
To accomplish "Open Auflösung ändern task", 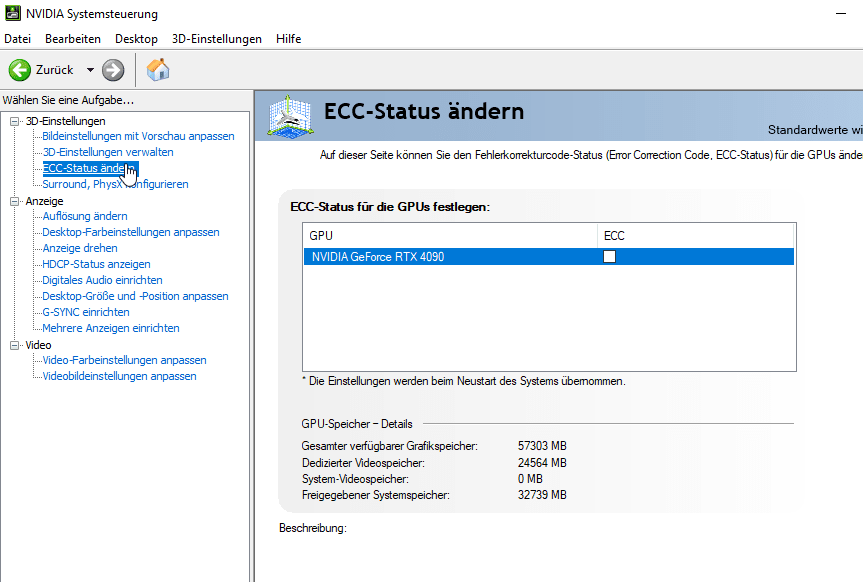I will pyautogui.click(x=85, y=216).
